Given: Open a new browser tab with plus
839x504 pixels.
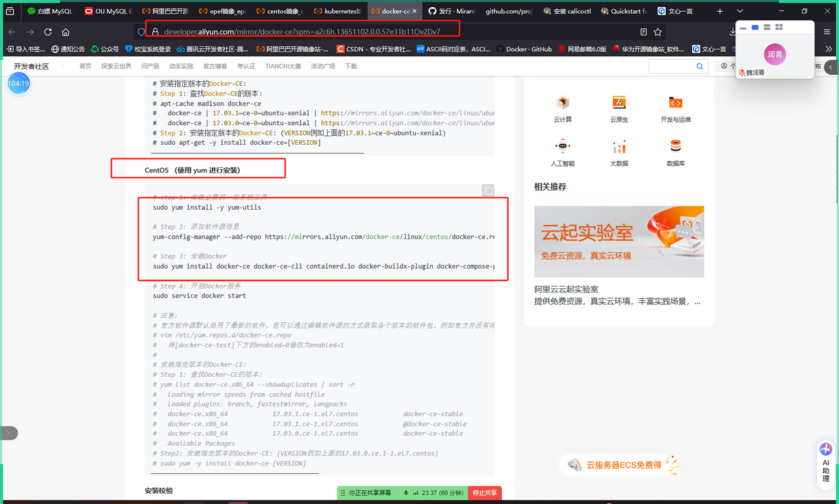Looking at the screenshot, I should point(720,11).
